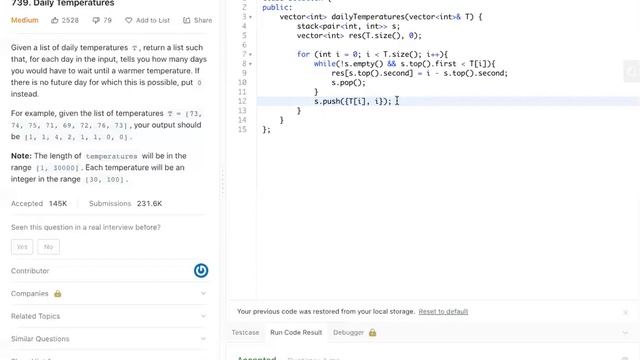Screen dimensions: 640x360
Task: Click the Contributor avatar icon
Action: pos(201,271)
